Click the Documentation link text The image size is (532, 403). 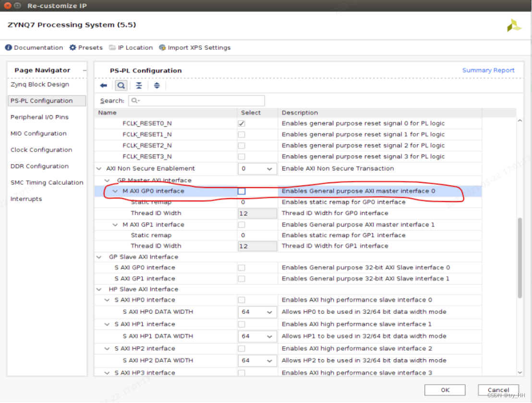pyautogui.click(x=38, y=48)
